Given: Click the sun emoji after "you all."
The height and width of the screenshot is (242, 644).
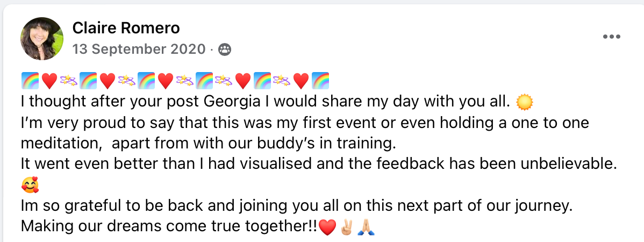Looking at the screenshot, I should point(523,102).
